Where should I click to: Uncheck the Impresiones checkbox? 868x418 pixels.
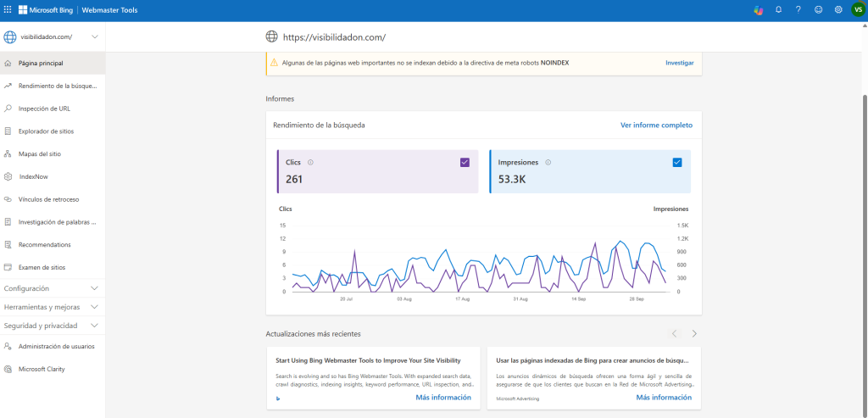coord(676,162)
